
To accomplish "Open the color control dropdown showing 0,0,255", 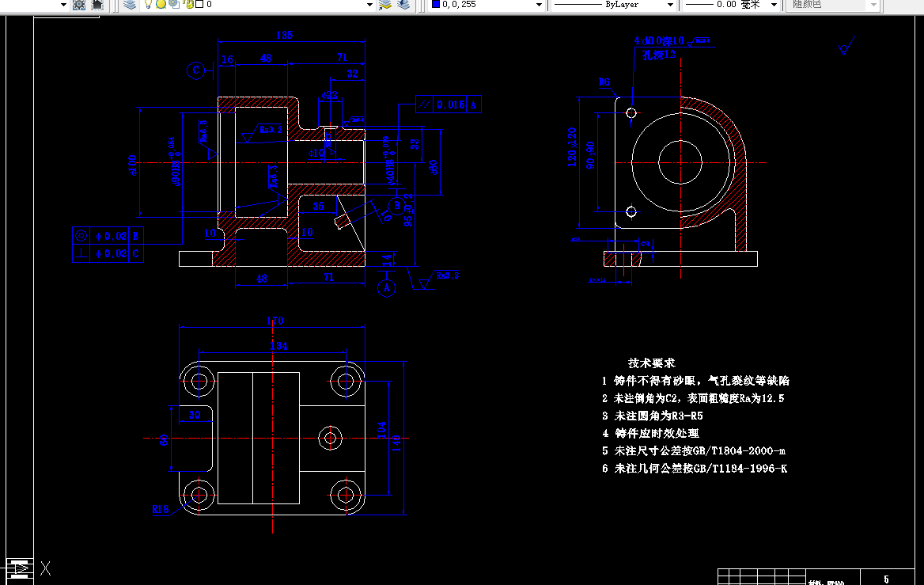I will point(538,6).
